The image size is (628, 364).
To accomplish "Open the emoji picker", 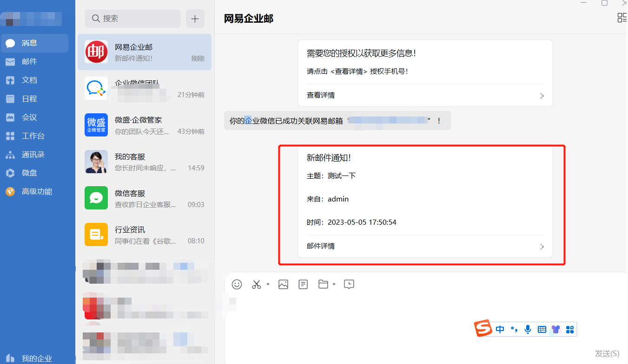I will point(237,284).
